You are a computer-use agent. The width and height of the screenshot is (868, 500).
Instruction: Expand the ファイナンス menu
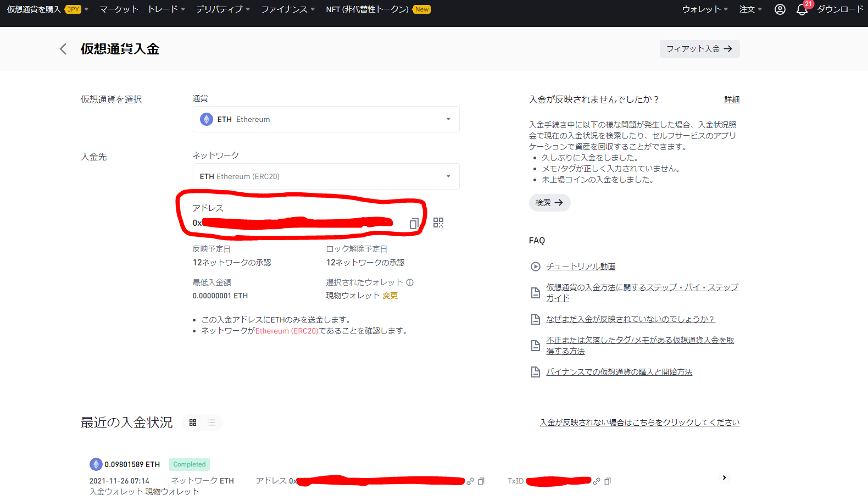click(288, 9)
